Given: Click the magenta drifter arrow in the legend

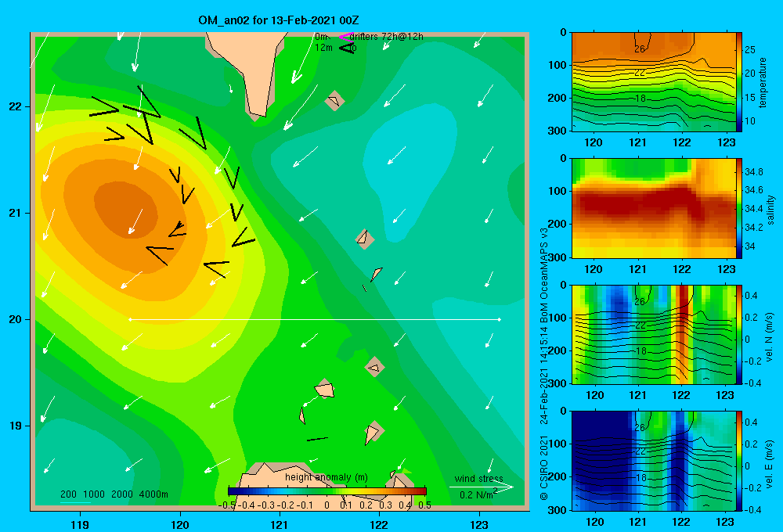Looking at the screenshot, I should 346,37.
